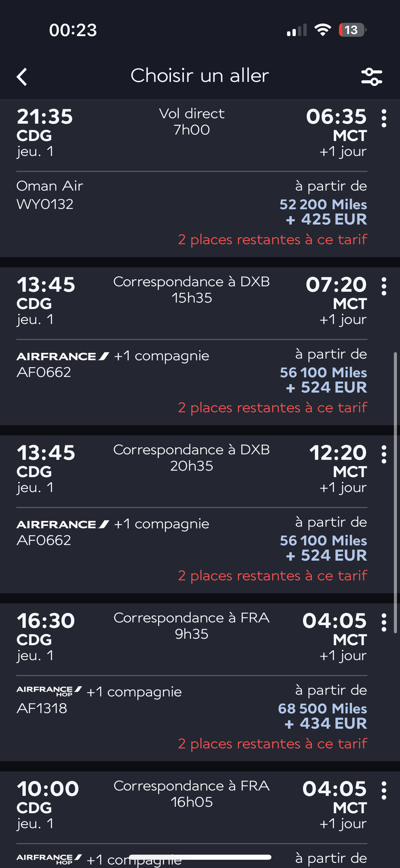
Task: Tap the Air France logo for 15h35 flight
Action: pyautogui.click(x=63, y=356)
